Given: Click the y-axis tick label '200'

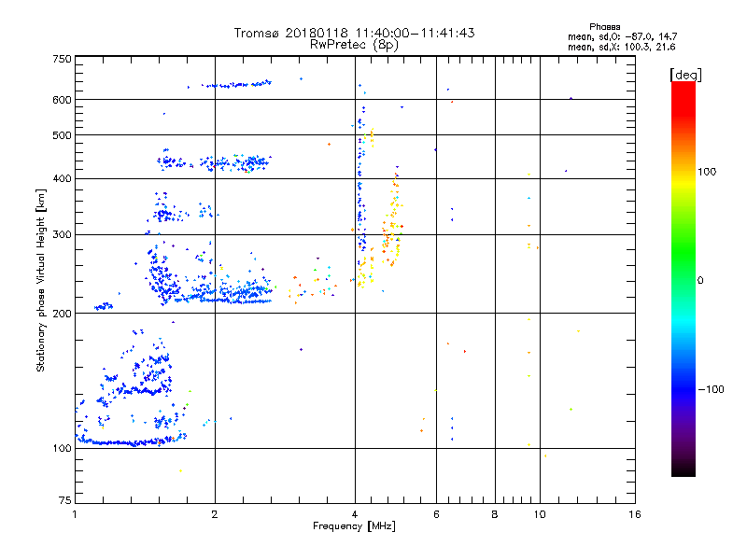Looking at the screenshot, I should 63,314.
